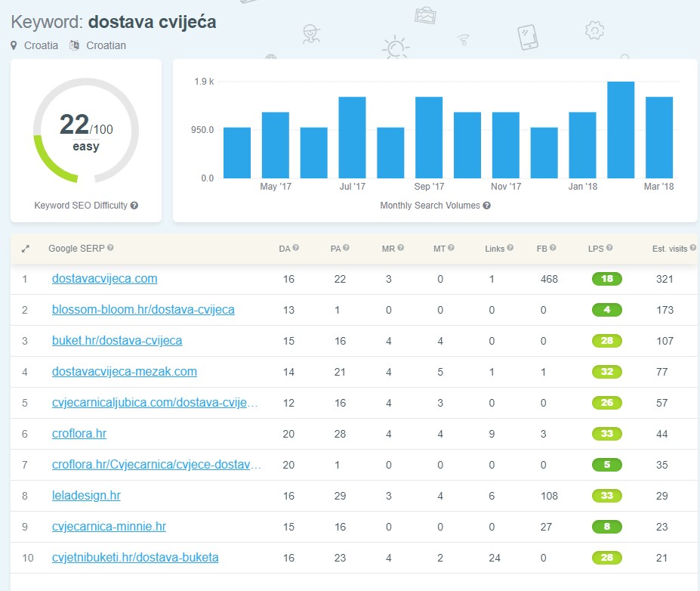Open croflora.hr homepage result

click(x=79, y=433)
